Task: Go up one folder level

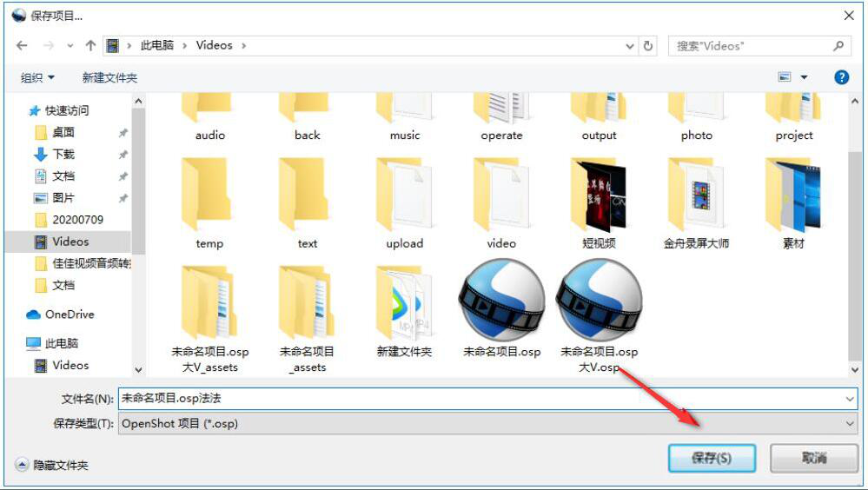Action: click(x=90, y=45)
